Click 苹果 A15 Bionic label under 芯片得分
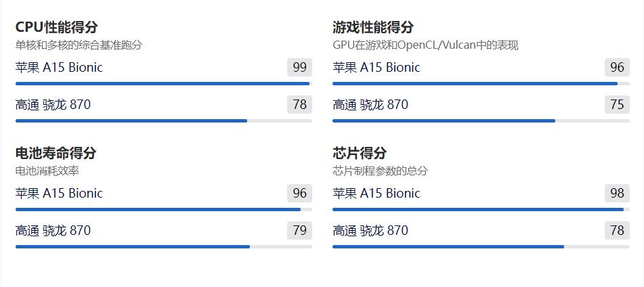 (x=377, y=193)
